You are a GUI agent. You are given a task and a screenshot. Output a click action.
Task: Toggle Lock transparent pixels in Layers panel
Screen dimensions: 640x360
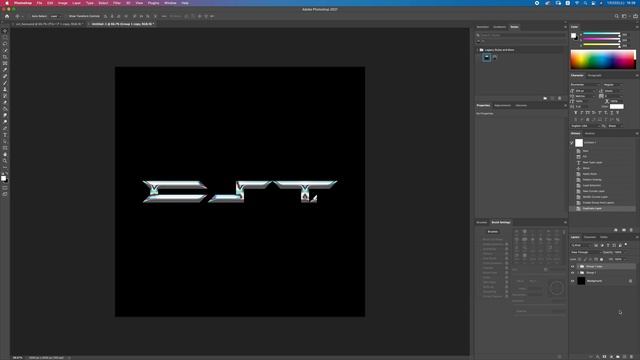coord(580,259)
